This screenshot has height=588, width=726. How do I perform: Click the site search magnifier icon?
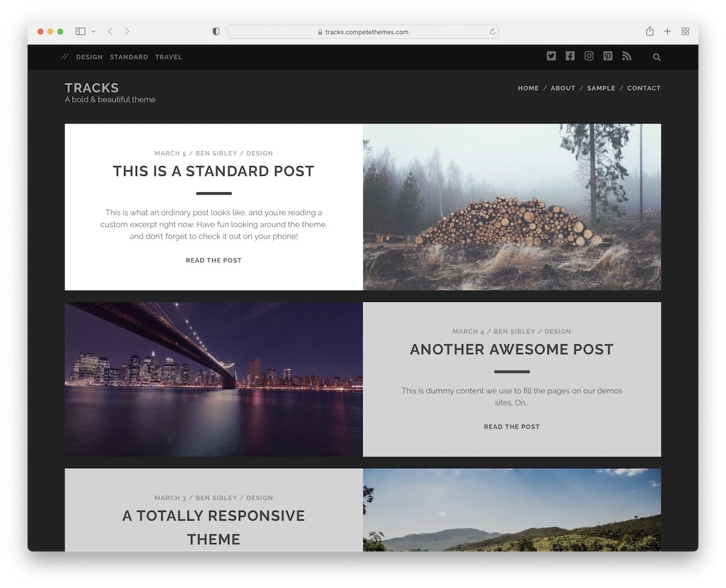click(x=656, y=57)
